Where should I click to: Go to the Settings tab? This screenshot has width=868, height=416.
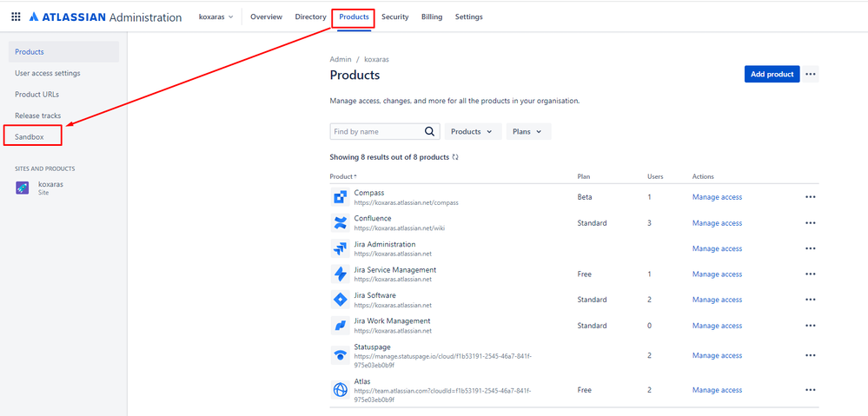pyautogui.click(x=469, y=17)
